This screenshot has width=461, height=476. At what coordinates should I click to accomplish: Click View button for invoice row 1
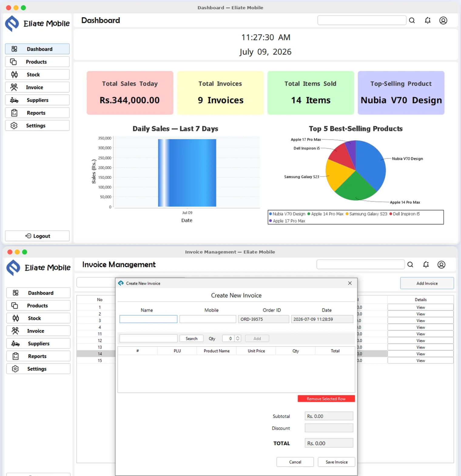click(x=421, y=307)
